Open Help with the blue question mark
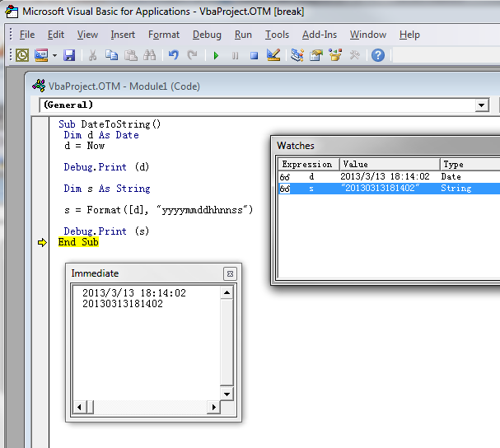 (x=378, y=55)
